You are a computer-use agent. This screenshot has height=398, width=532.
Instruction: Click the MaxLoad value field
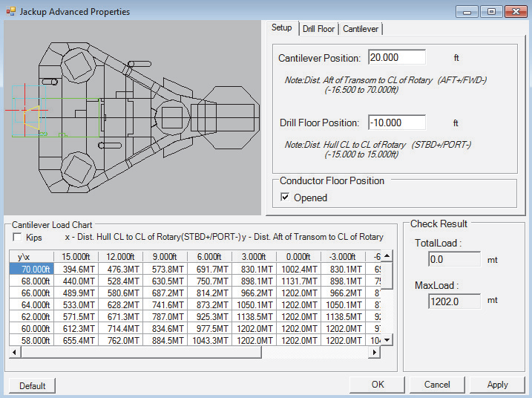point(454,301)
